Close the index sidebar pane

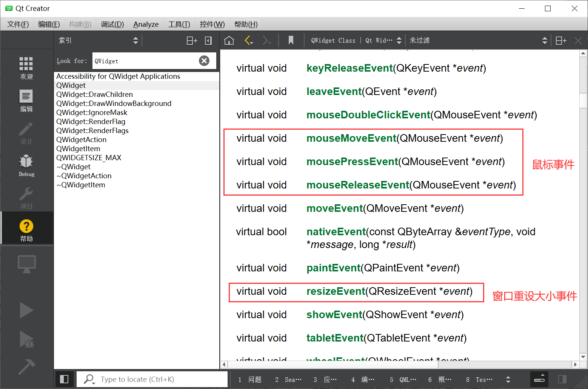[208, 40]
